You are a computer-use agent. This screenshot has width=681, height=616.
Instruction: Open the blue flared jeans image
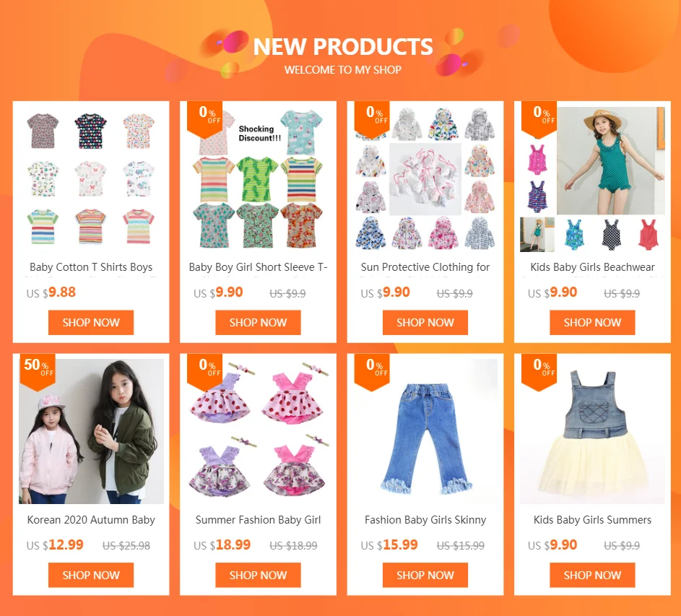425,431
